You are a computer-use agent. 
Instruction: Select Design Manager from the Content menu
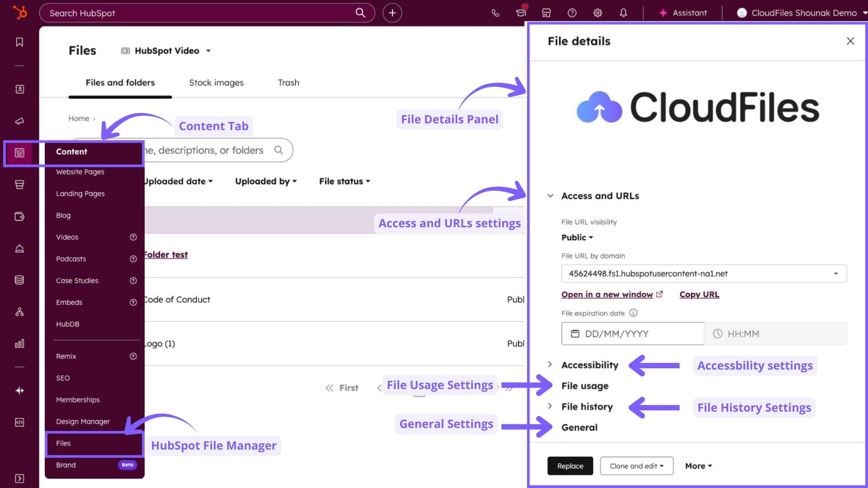83,421
